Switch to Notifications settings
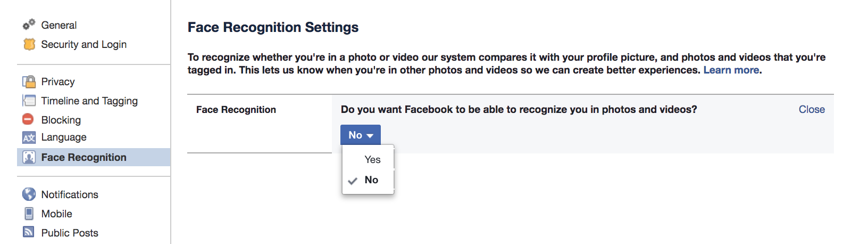 (x=70, y=194)
